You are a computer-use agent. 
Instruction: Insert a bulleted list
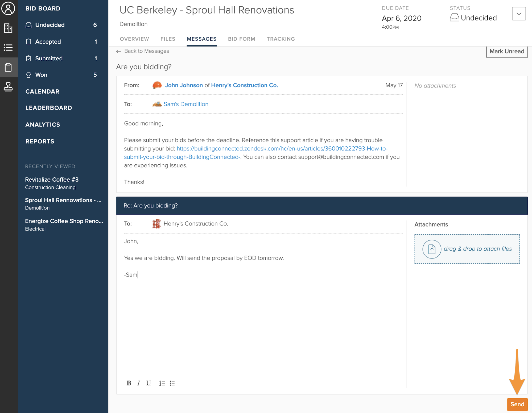[172, 383]
